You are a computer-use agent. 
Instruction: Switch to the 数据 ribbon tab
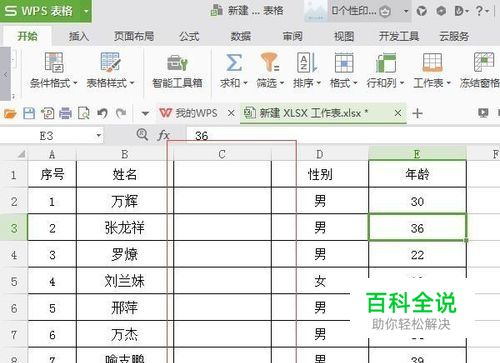click(x=241, y=36)
